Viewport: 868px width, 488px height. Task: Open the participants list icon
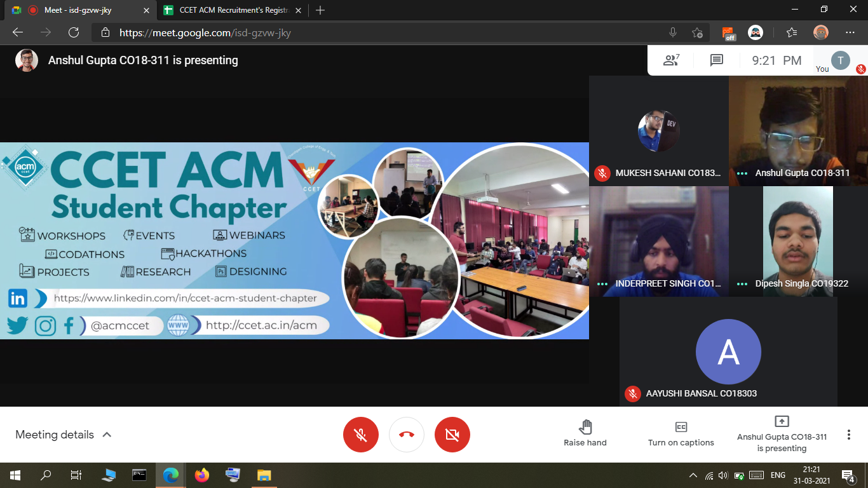click(671, 60)
